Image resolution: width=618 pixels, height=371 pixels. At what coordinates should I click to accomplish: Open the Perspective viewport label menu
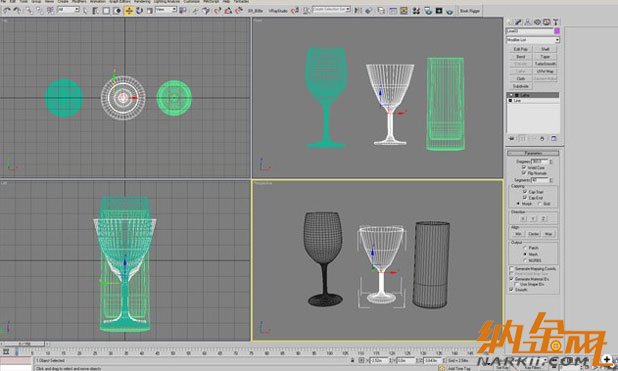pos(263,183)
